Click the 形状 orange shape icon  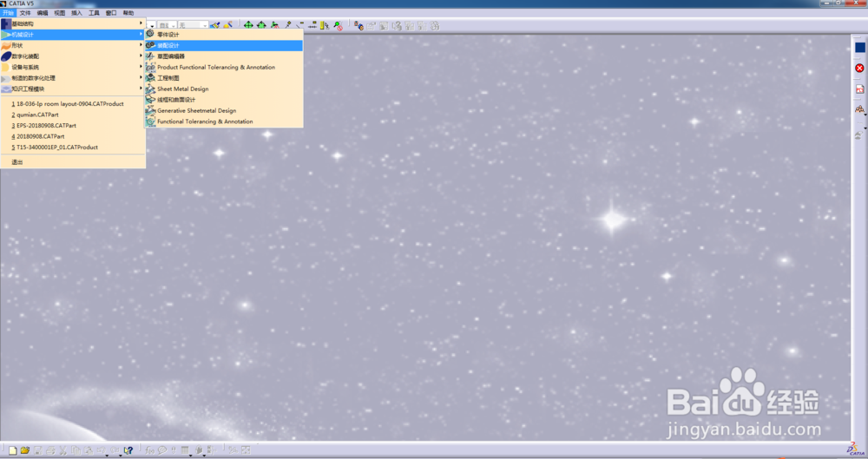click(x=6, y=45)
